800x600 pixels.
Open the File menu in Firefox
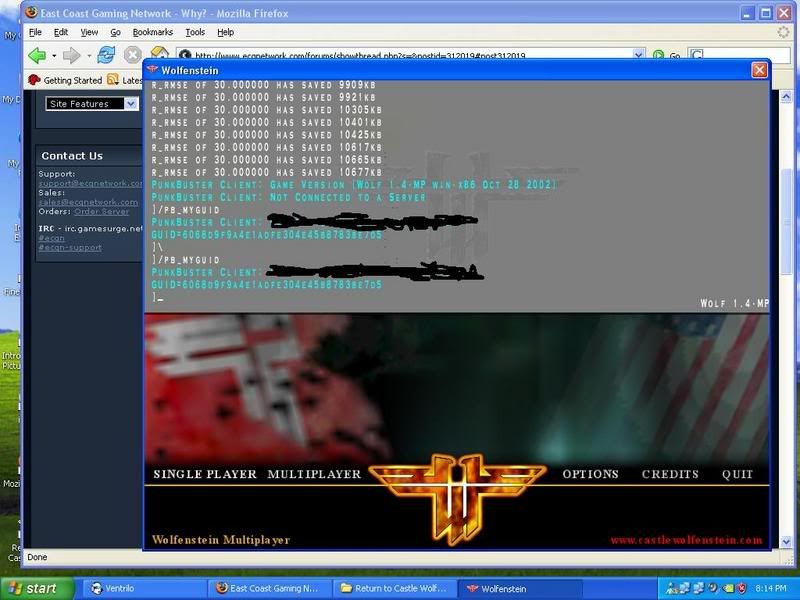click(x=35, y=32)
